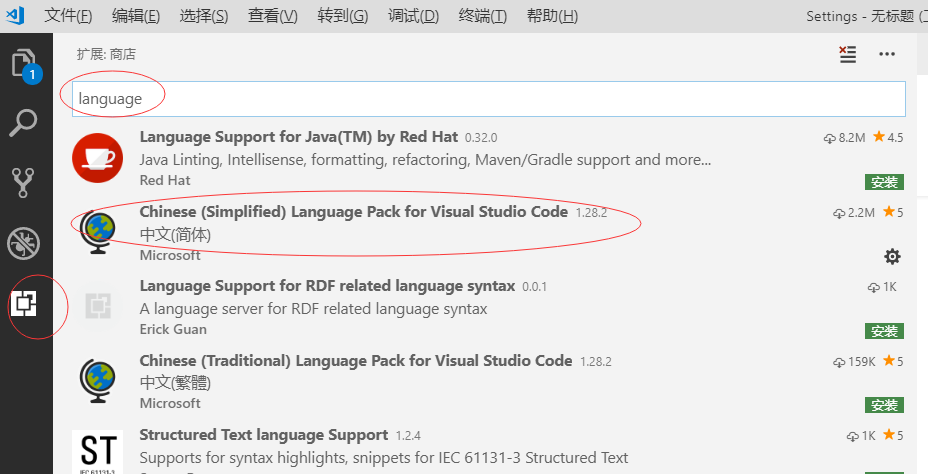Image resolution: width=928 pixels, height=474 pixels.
Task: Open the 帮助(H) menu
Action: click(x=552, y=15)
